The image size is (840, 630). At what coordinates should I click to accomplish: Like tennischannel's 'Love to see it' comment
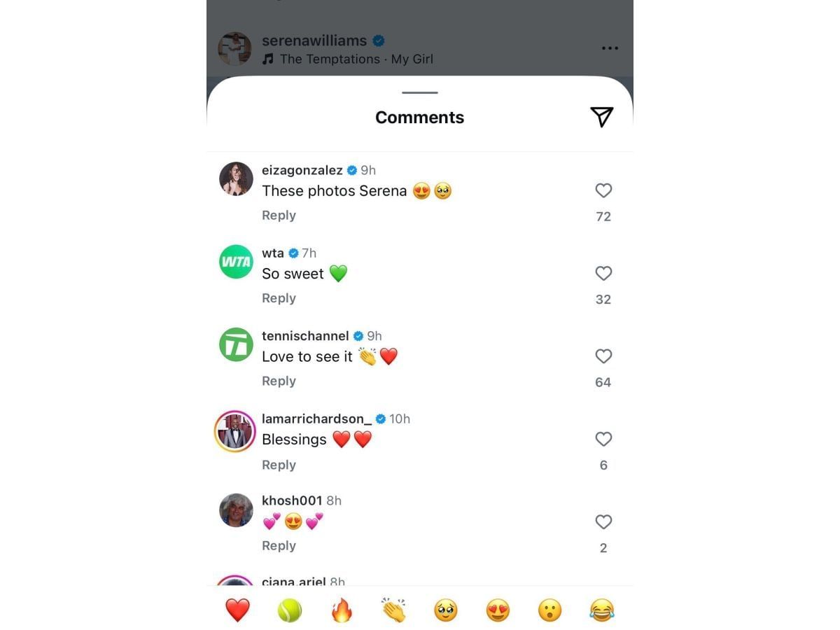[x=603, y=356]
